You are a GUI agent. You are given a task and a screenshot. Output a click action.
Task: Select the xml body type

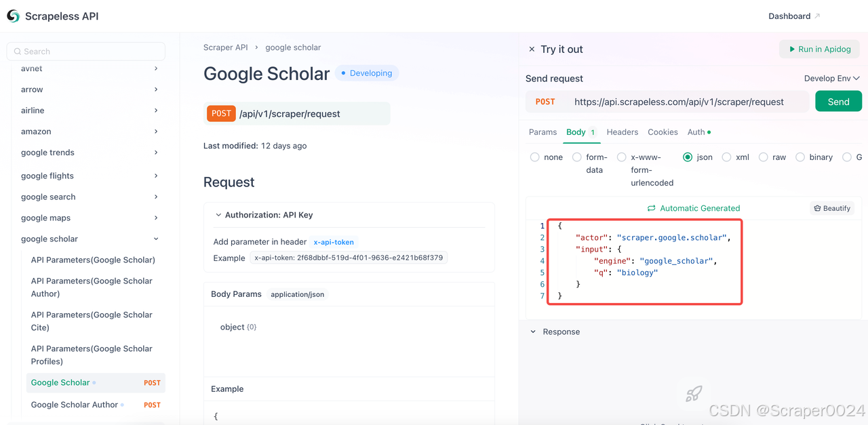(x=726, y=157)
